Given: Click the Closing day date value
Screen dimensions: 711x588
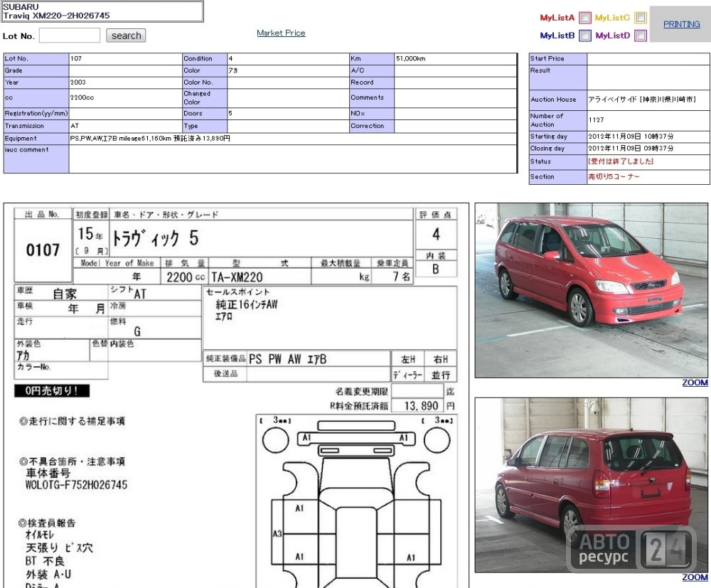Looking at the screenshot, I should coord(631,149).
